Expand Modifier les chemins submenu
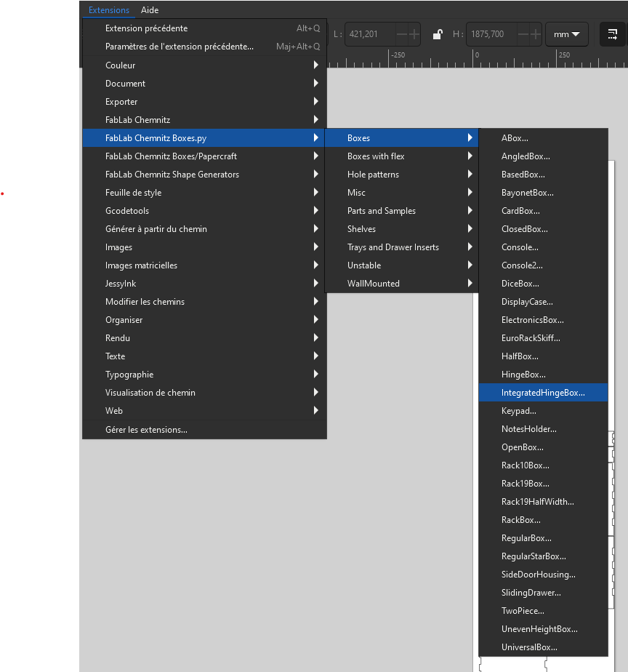 click(x=205, y=302)
